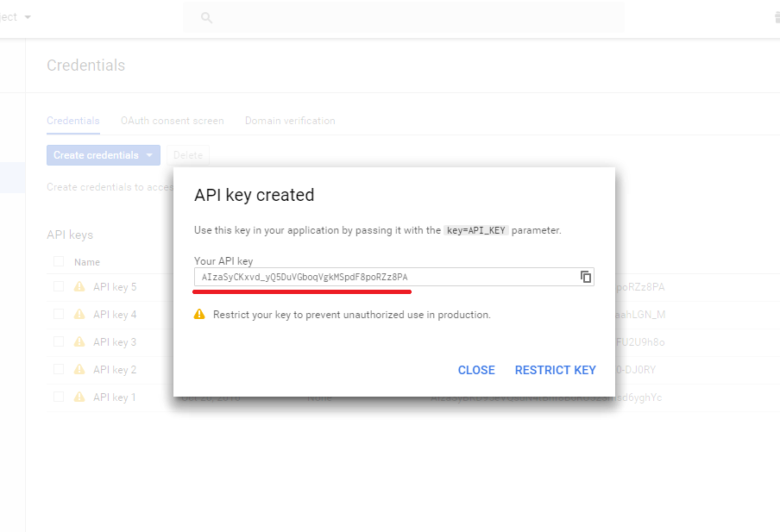Click the search magnifier icon in the top bar

click(206, 18)
